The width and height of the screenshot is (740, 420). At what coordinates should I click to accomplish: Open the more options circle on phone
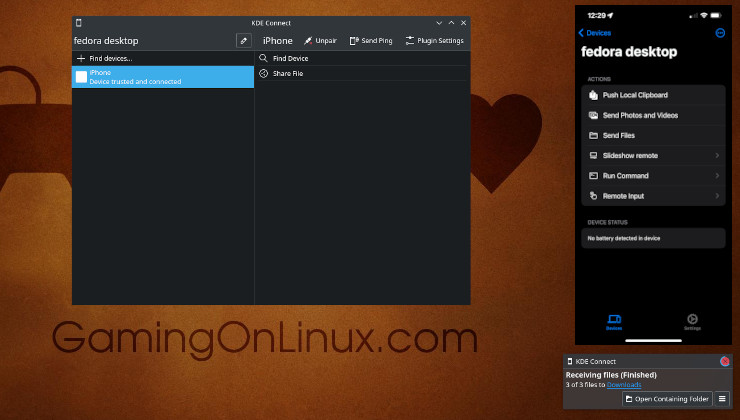[x=720, y=33]
